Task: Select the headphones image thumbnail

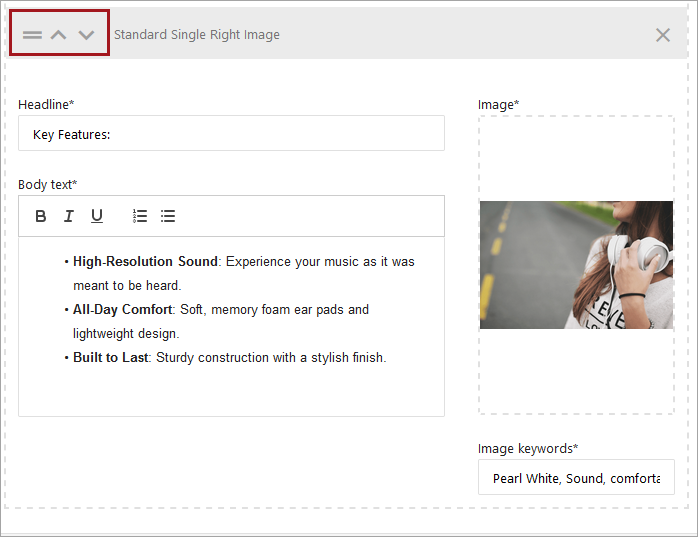Action: (x=576, y=265)
